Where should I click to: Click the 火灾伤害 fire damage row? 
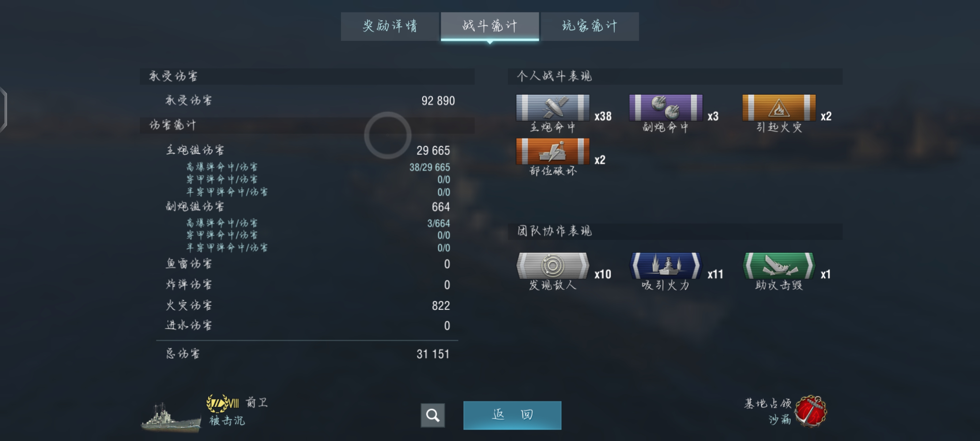click(307, 305)
